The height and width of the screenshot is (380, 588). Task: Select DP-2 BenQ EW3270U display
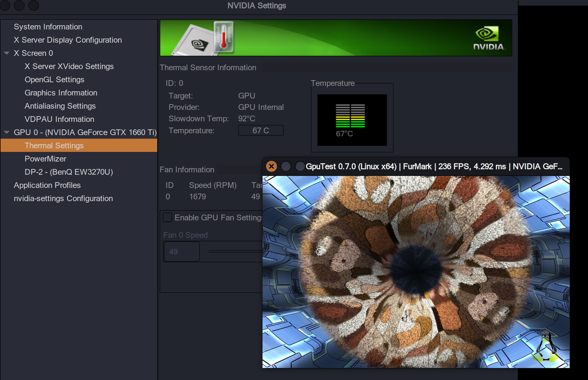tap(69, 172)
